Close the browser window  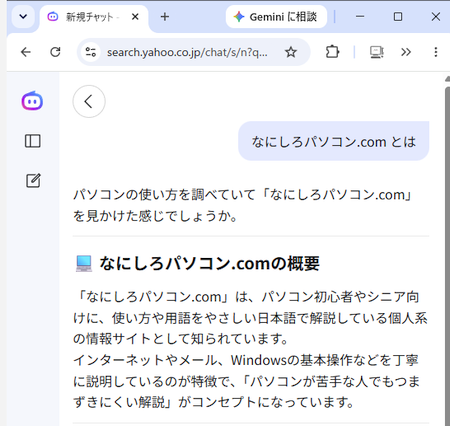436,16
